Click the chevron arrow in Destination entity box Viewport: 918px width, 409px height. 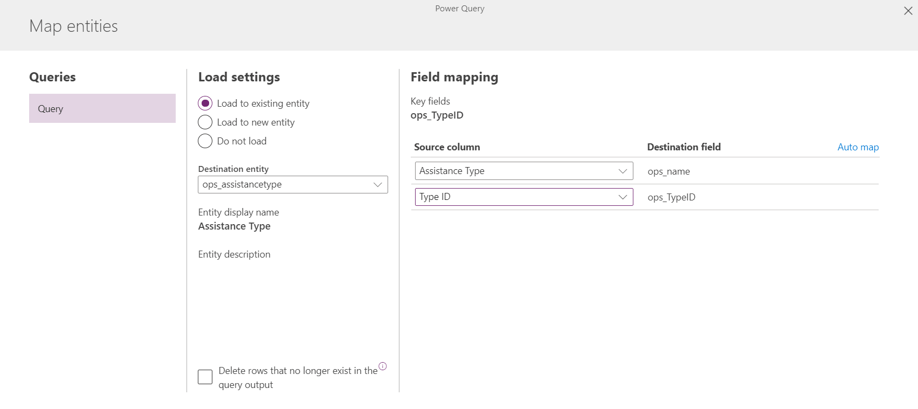(377, 185)
